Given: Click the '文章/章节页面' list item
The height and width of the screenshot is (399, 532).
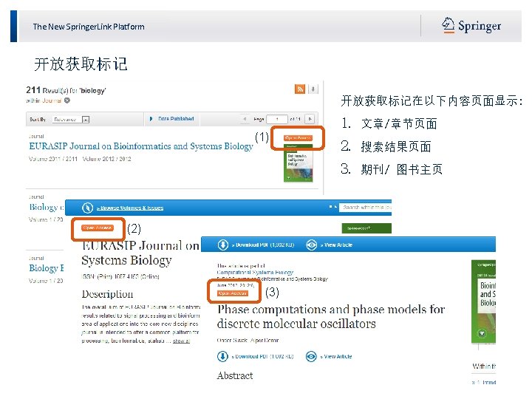Looking at the screenshot, I should pyautogui.click(x=399, y=123).
